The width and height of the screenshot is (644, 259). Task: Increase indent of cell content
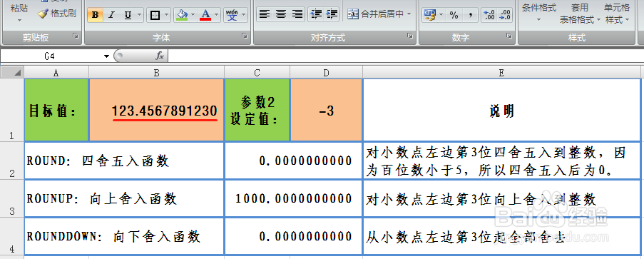pyautogui.click(x=332, y=15)
